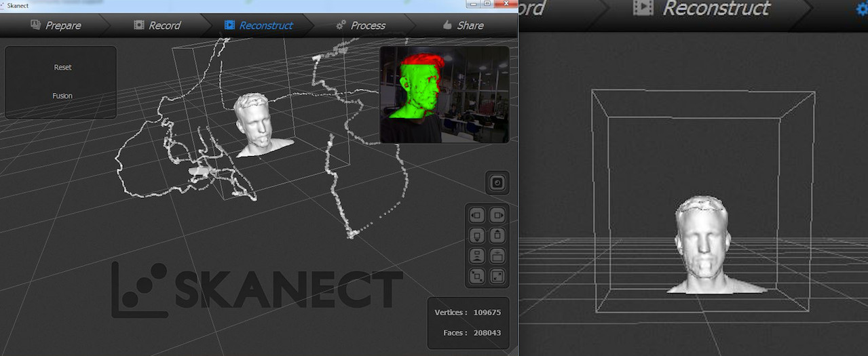The image size is (868, 356).
Task: Open the Share tab
Action: tap(463, 25)
